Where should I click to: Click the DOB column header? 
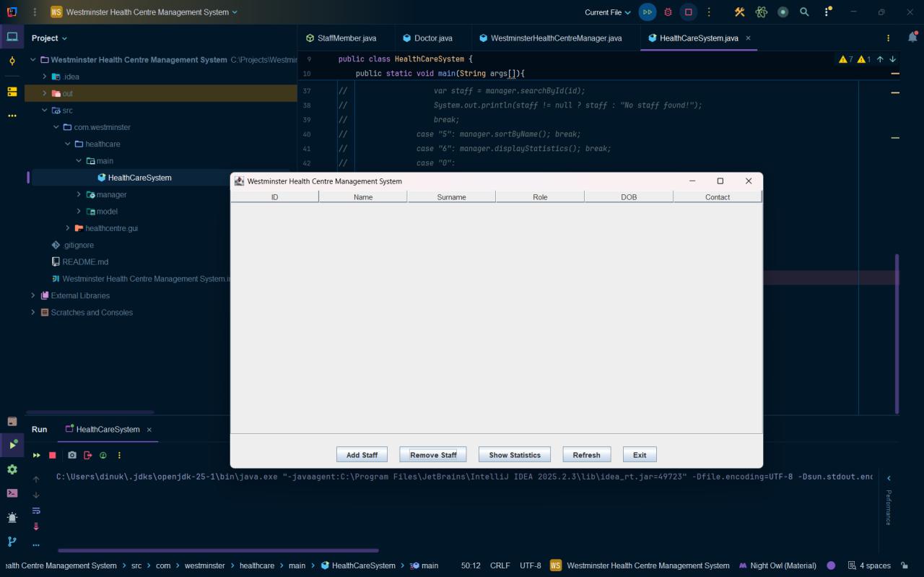pyautogui.click(x=629, y=196)
